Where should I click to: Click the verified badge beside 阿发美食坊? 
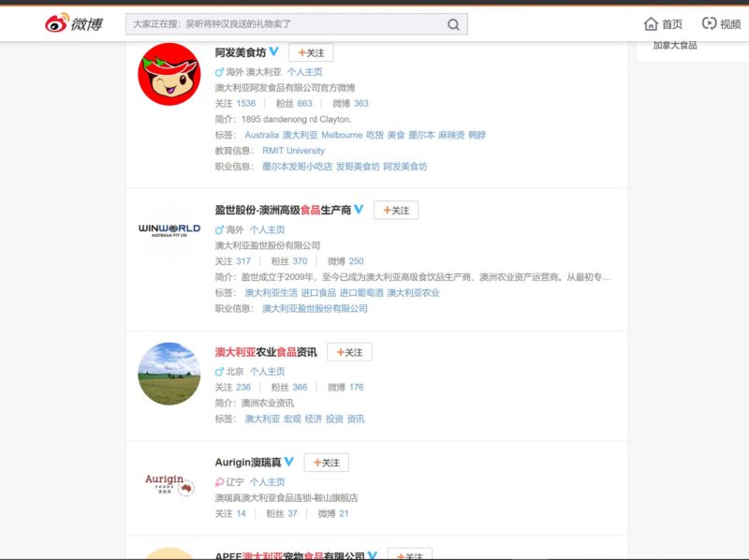tap(273, 52)
